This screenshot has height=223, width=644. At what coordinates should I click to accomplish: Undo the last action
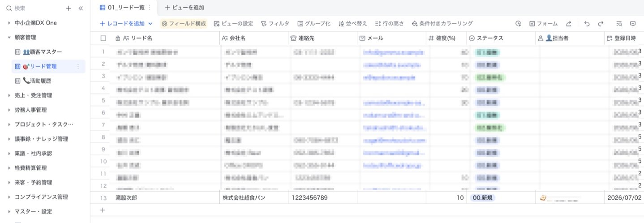pyautogui.click(x=587, y=23)
